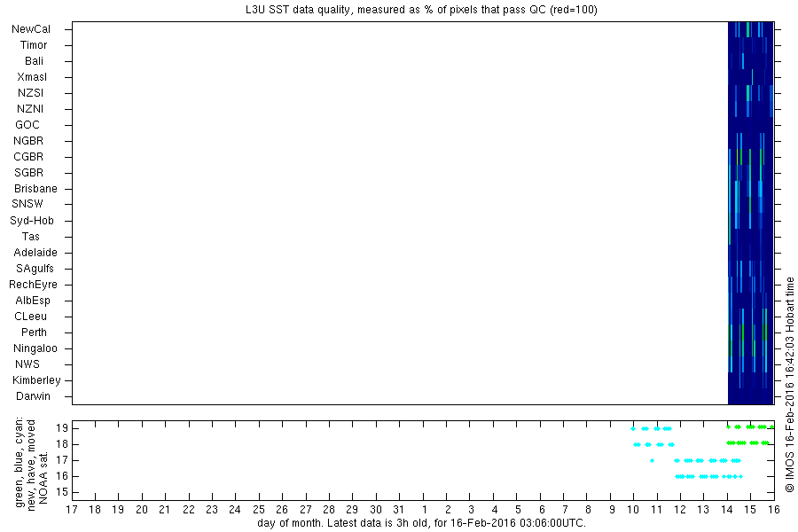The height and width of the screenshot is (532, 798).
Task: Select the Perth row label
Action: pyautogui.click(x=34, y=332)
